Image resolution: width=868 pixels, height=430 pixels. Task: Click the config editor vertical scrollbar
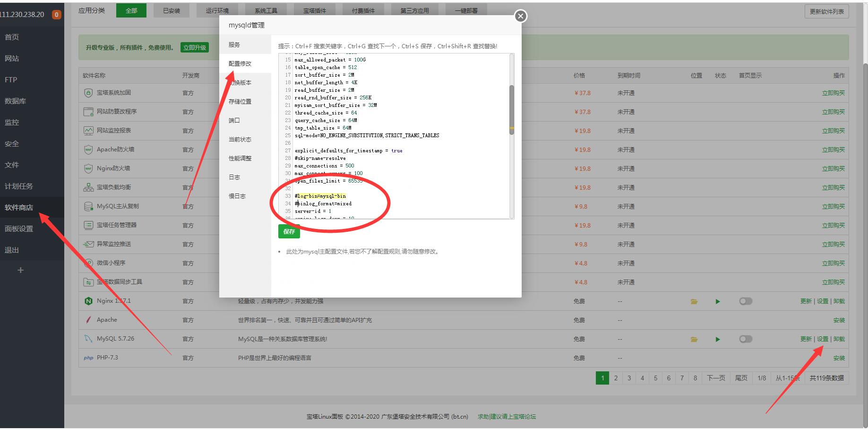tap(511, 110)
